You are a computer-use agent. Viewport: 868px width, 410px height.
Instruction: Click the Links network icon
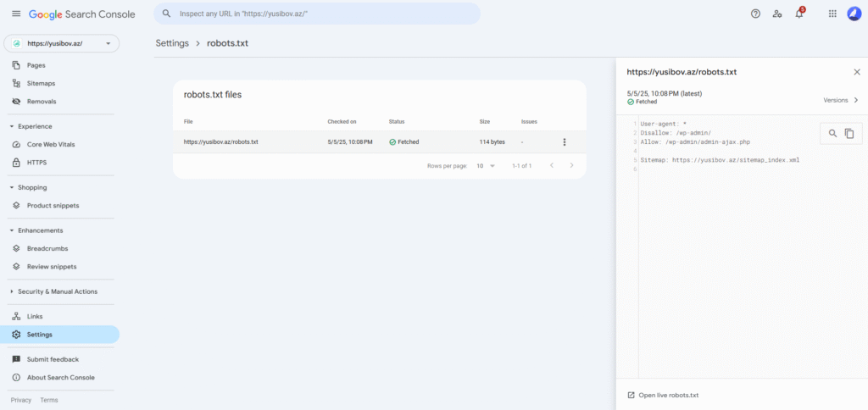point(16,317)
